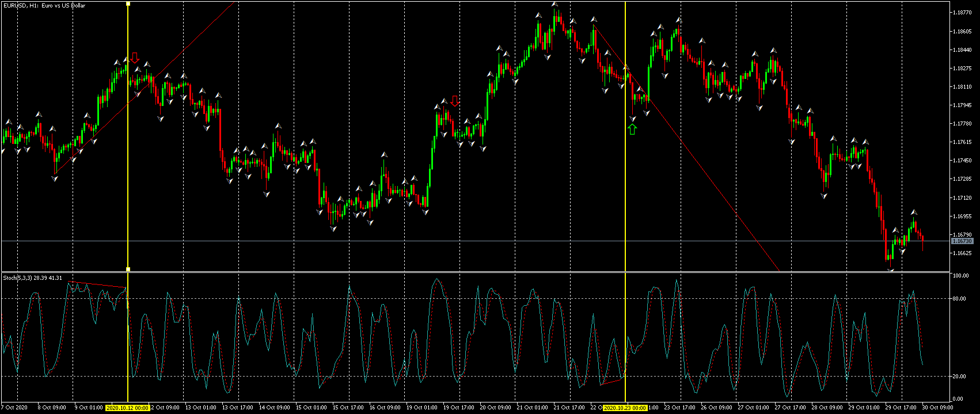Click the 28 Oct 09:00 time axis label

coord(827,408)
